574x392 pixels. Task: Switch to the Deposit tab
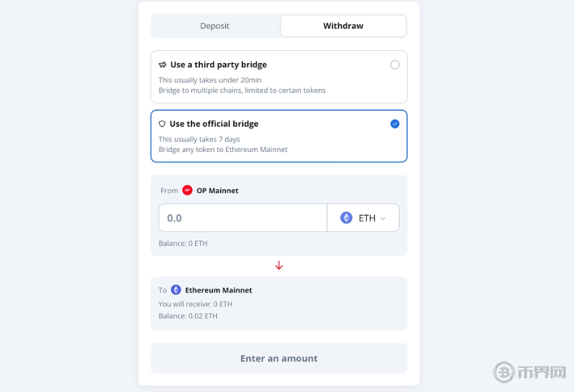[x=215, y=26]
